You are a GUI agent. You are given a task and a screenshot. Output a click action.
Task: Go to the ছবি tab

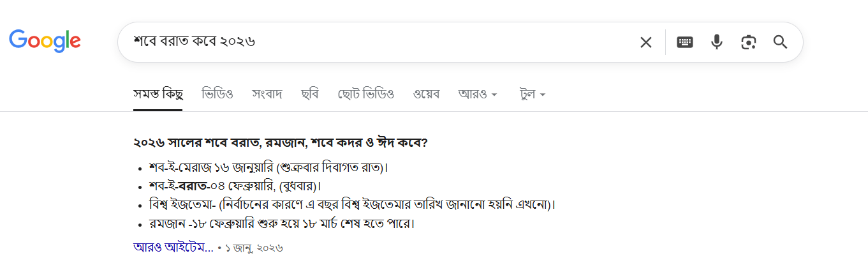coord(310,95)
